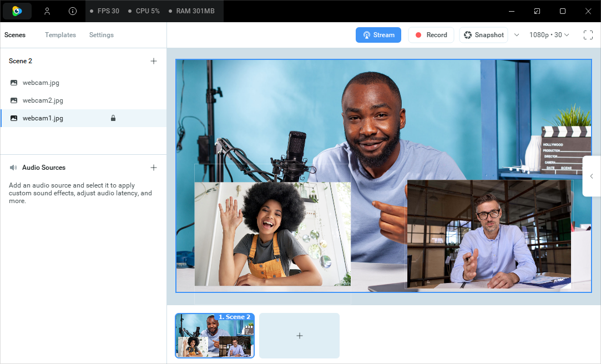601x364 pixels.
Task: Expand the collapsed right side panel
Action: click(x=592, y=176)
